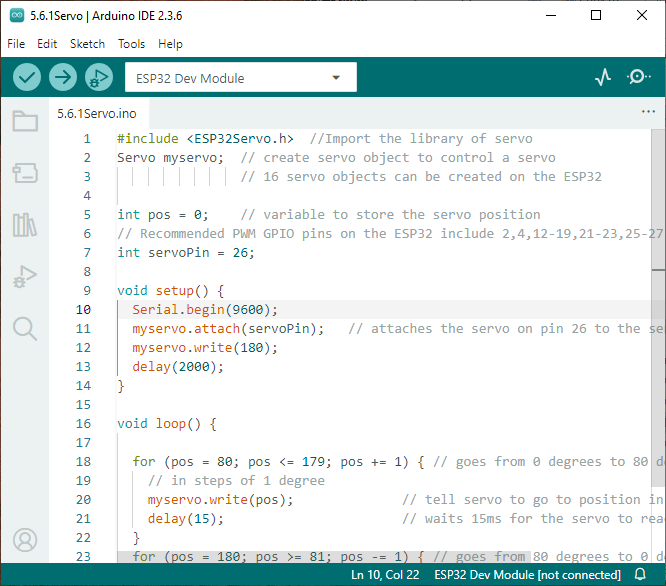Click on 'delay(2000);' code
This screenshot has width=666, height=586.
[178, 366]
